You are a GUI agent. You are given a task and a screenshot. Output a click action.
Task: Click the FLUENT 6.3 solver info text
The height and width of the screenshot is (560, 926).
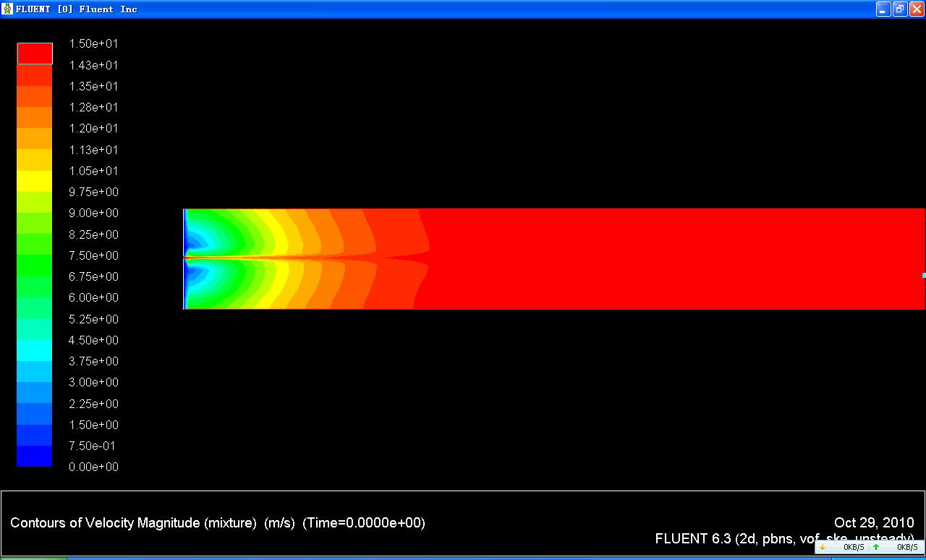coord(784,539)
